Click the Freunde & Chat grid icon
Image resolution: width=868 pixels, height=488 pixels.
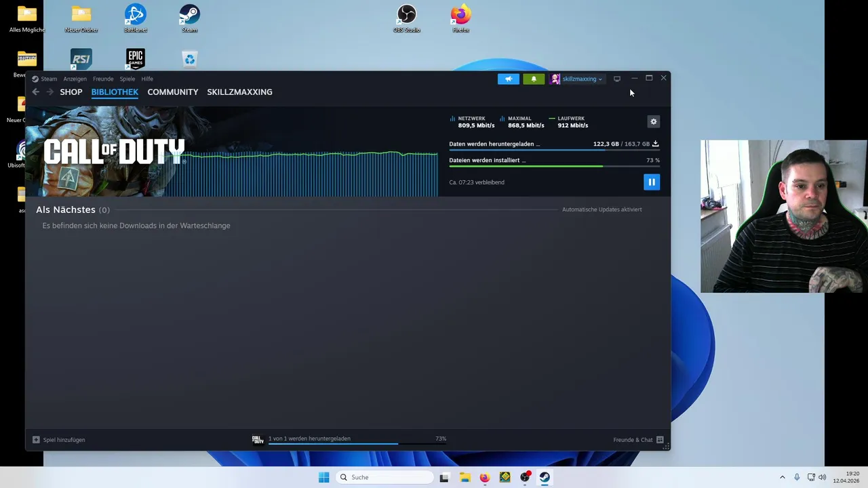click(660, 440)
